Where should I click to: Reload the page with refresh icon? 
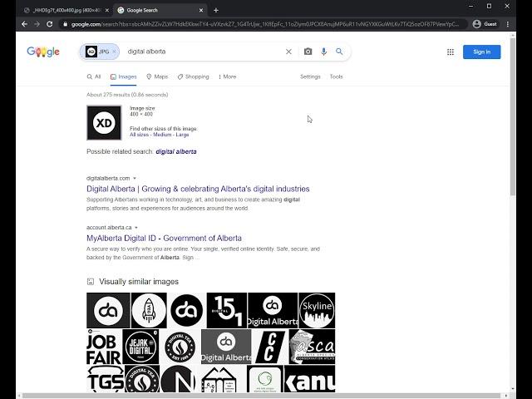[50, 24]
